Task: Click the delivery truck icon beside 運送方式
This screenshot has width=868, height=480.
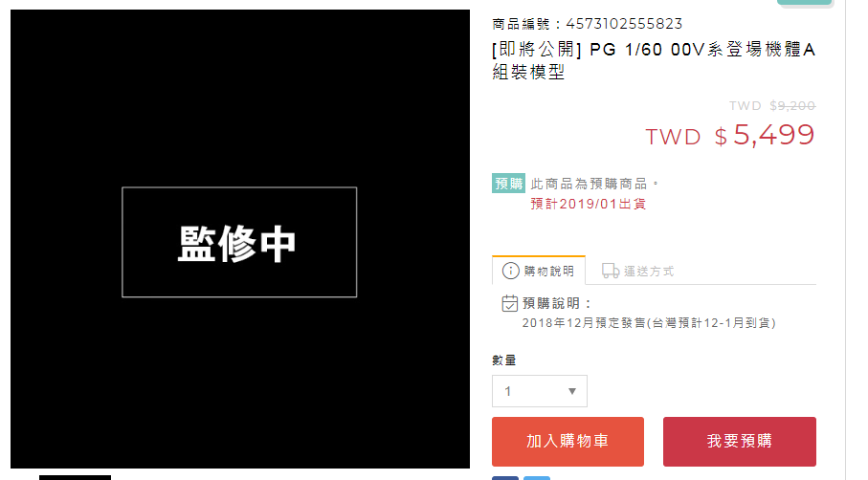Action: 611,271
